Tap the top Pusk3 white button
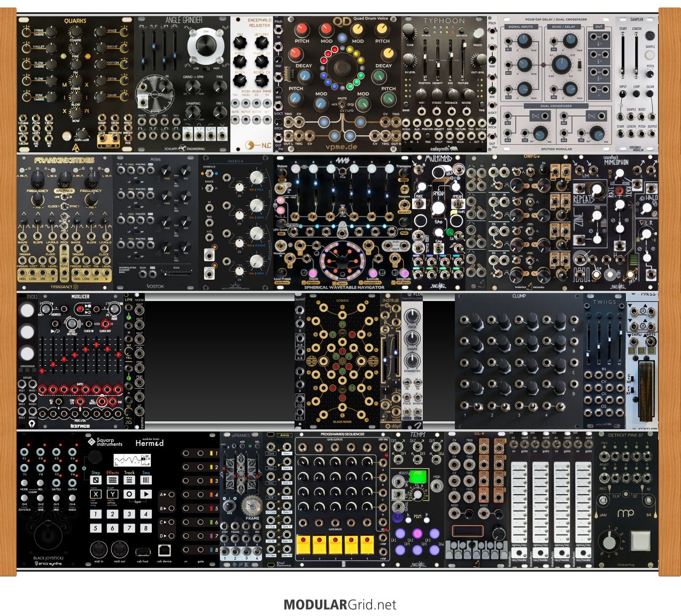 [x=27, y=311]
